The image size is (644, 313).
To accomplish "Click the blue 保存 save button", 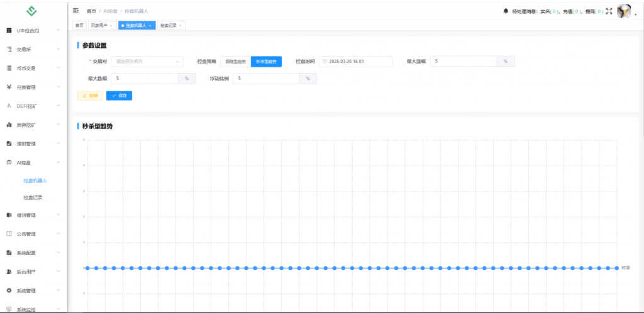I will pos(119,96).
